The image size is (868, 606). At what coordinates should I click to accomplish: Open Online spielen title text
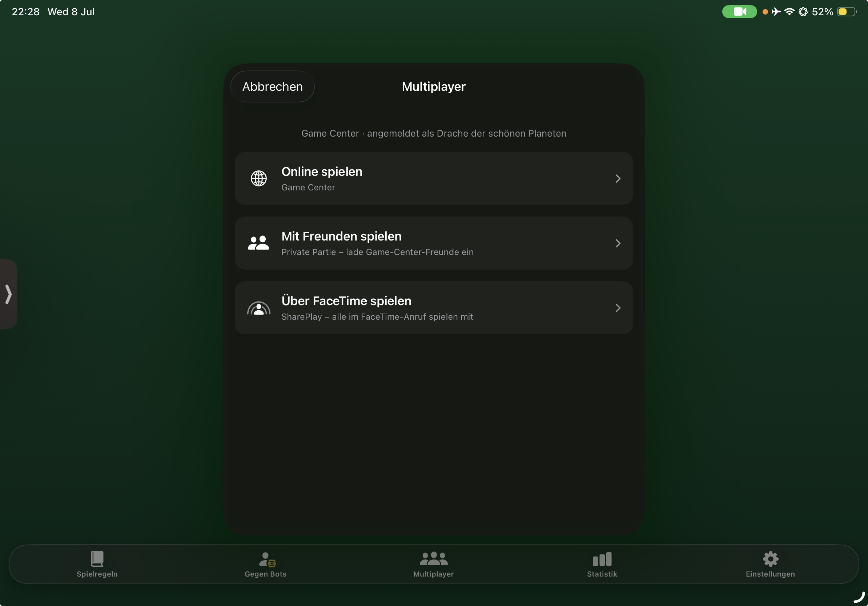tap(322, 171)
